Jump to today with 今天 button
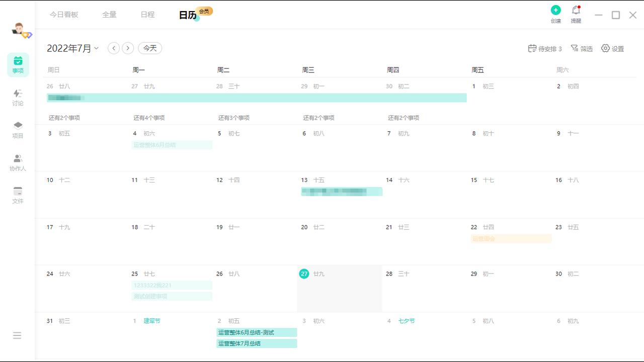644x362 pixels. pyautogui.click(x=150, y=48)
